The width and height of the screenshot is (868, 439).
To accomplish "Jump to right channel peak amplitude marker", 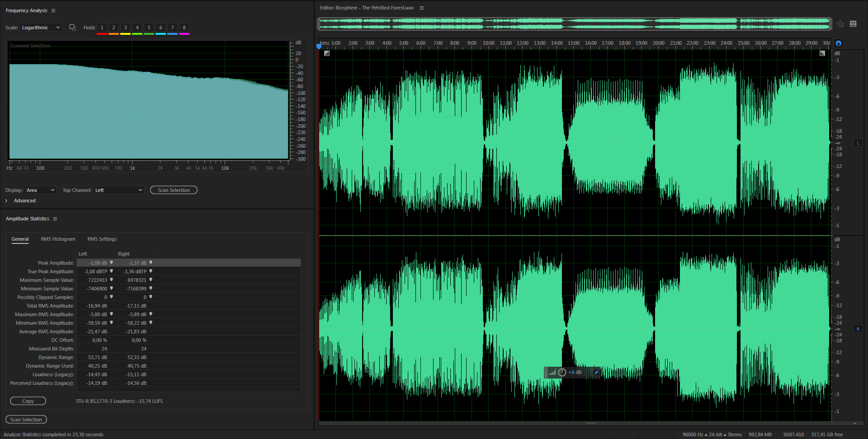I will [151, 262].
